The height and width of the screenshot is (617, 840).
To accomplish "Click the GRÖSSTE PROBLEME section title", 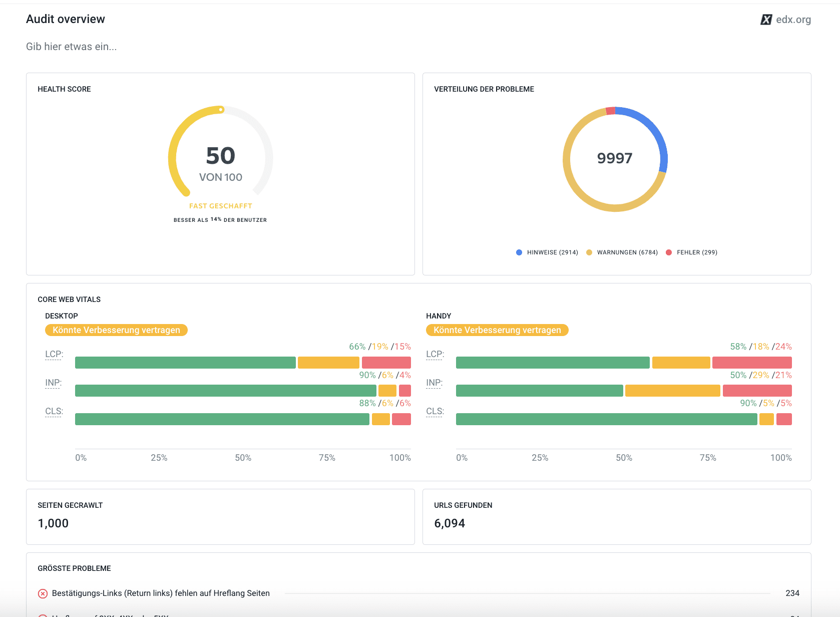I will (x=74, y=568).
